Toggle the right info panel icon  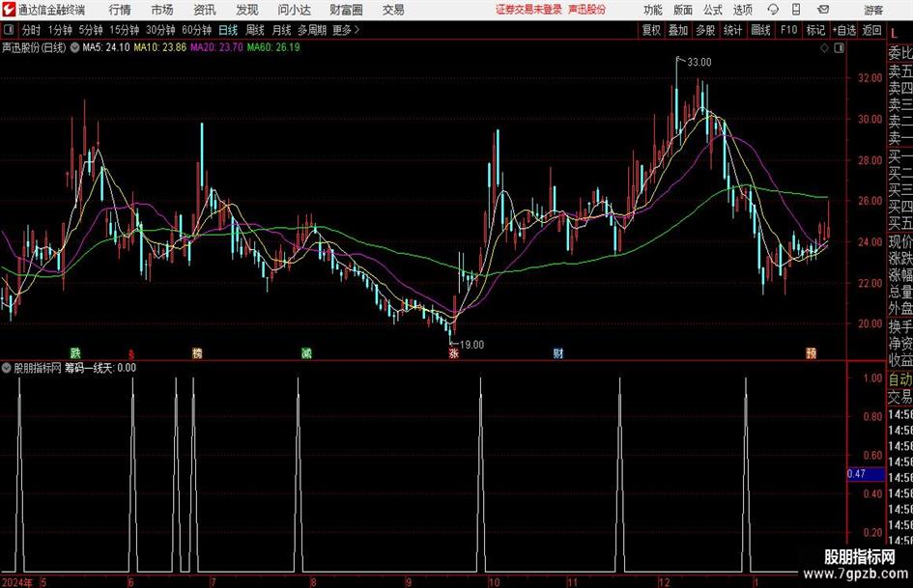point(839,48)
